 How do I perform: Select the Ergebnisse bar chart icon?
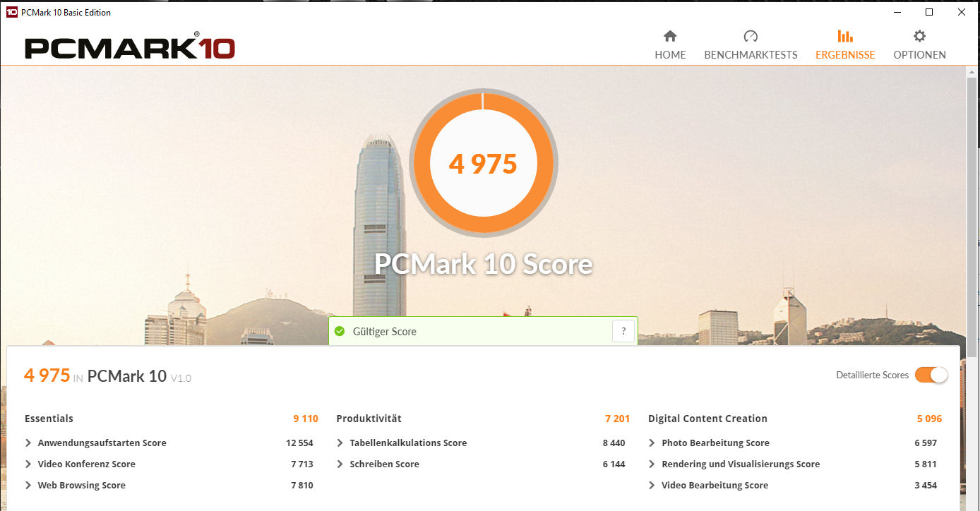point(844,36)
